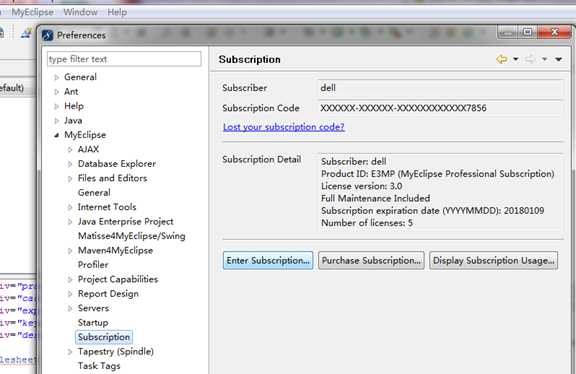The image size is (576, 374).
Task: Open the Window menu
Action: point(80,12)
